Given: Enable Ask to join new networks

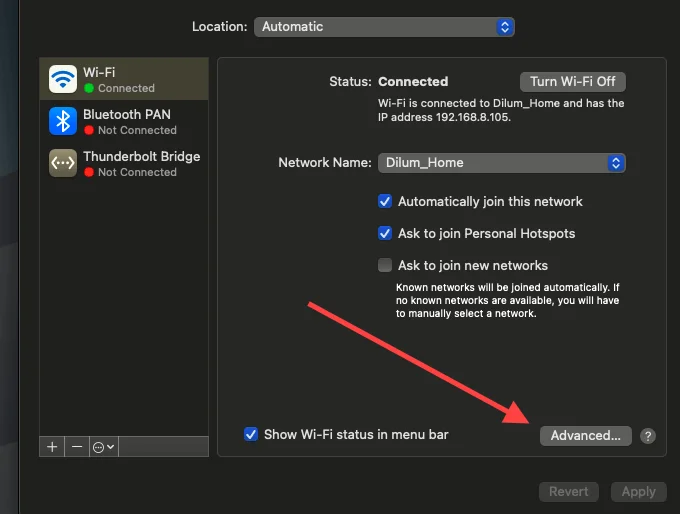Looking at the screenshot, I should [385, 265].
